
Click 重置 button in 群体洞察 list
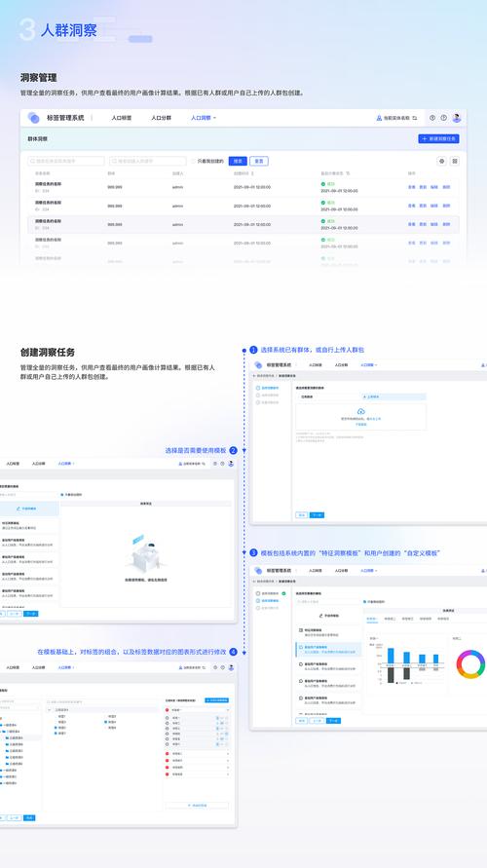[x=258, y=161]
